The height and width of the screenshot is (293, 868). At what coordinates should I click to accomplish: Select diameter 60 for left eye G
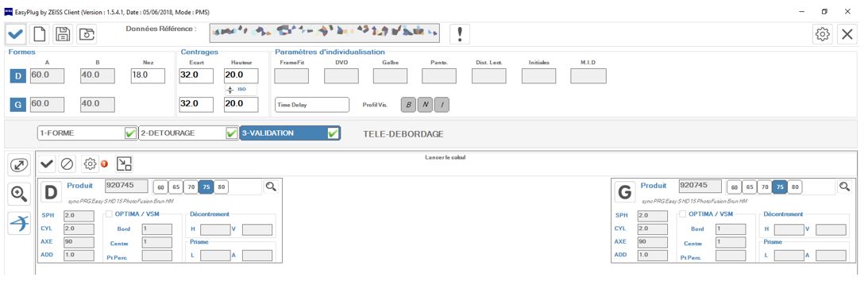(x=734, y=187)
